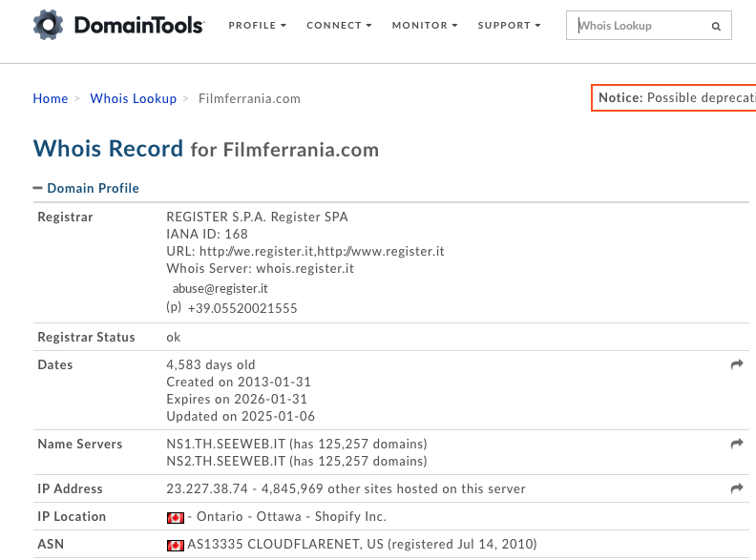Viewport: 756px width, 560px height.
Task: Click the Registrar Status ok value
Action: pyautogui.click(x=173, y=338)
